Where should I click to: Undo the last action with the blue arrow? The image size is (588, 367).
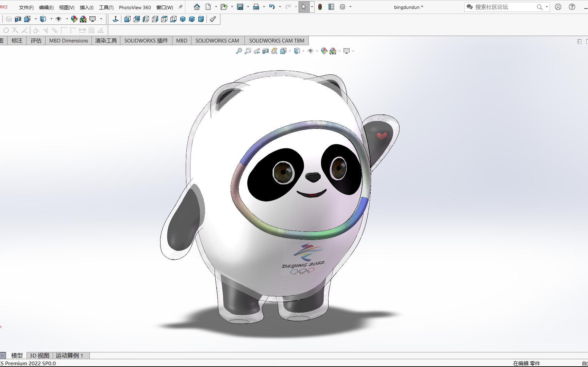point(272,7)
